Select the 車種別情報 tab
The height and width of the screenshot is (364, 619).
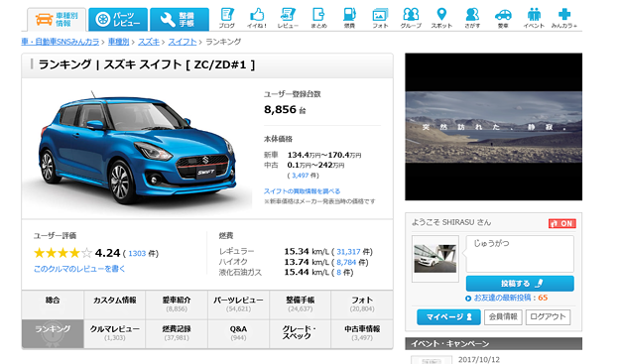[57, 20]
